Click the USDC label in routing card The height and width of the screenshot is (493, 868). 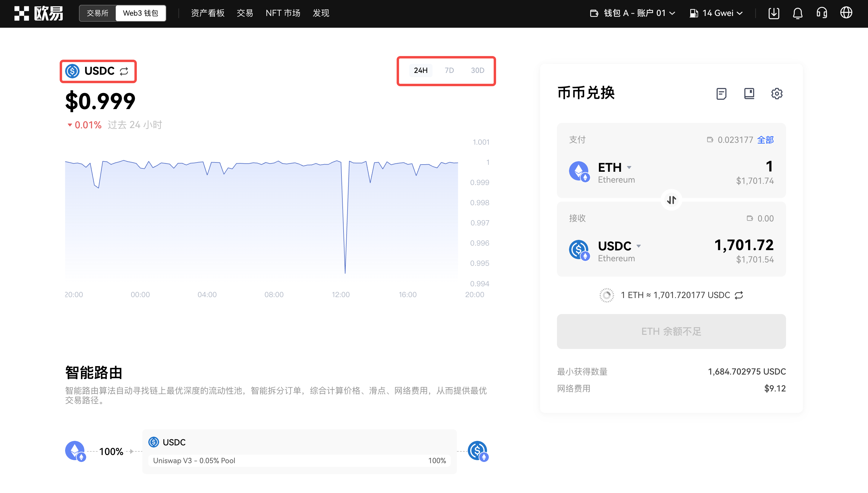(x=174, y=443)
